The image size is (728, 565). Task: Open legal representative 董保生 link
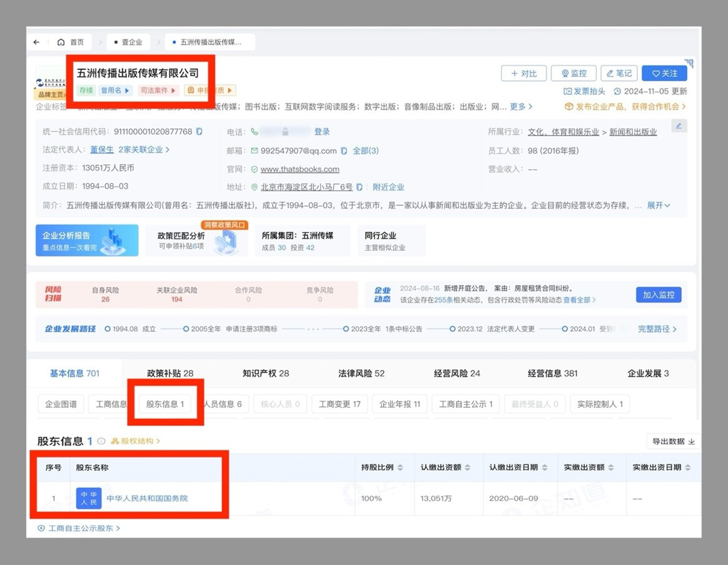coord(102,149)
